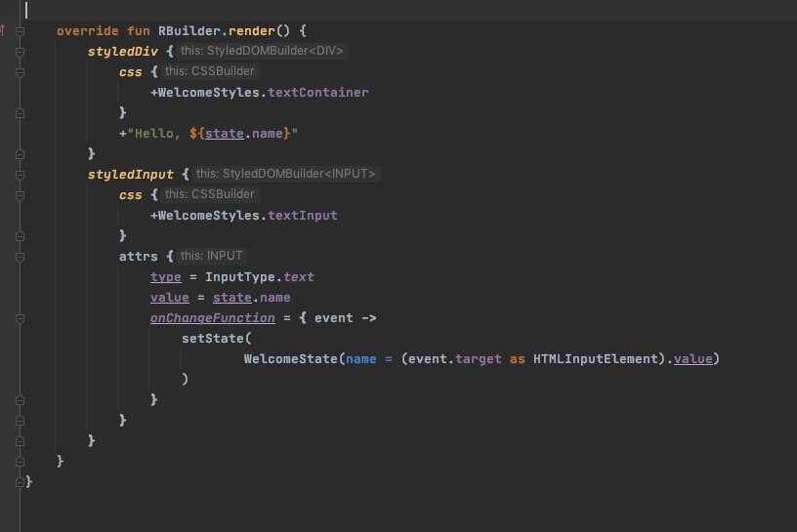Click the italic 'text' enum value
Image resolution: width=797 pixels, height=532 pixels.
click(298, 277)
